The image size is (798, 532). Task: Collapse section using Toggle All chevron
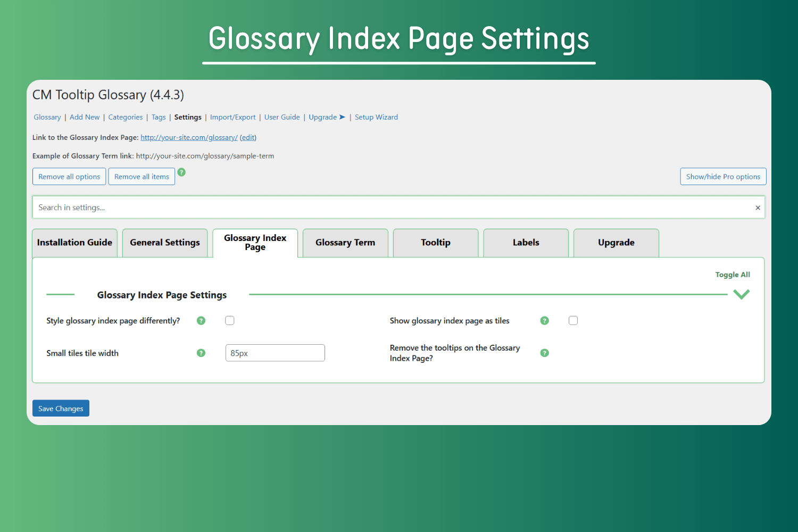point(741,294)
